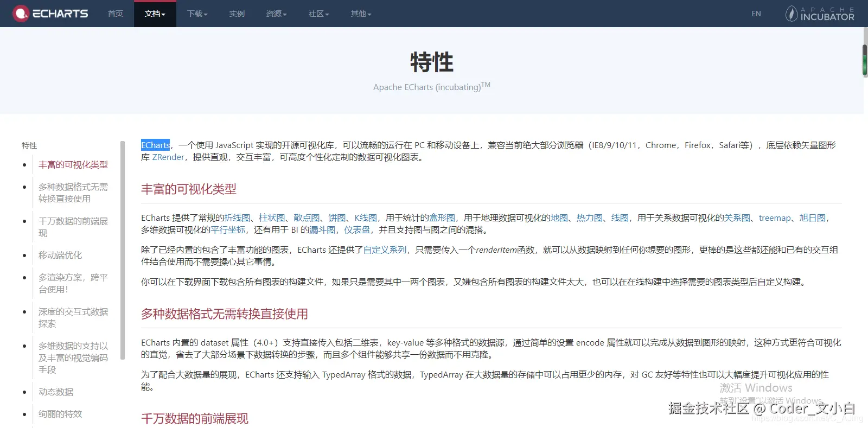Click the highlighted ECharts link in the intro
868x428 pixels.
156,145
